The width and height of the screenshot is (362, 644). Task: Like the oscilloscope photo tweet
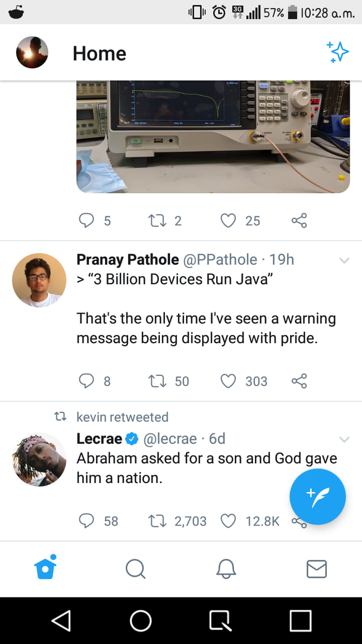pyautogui.click(x=228, y=221)
